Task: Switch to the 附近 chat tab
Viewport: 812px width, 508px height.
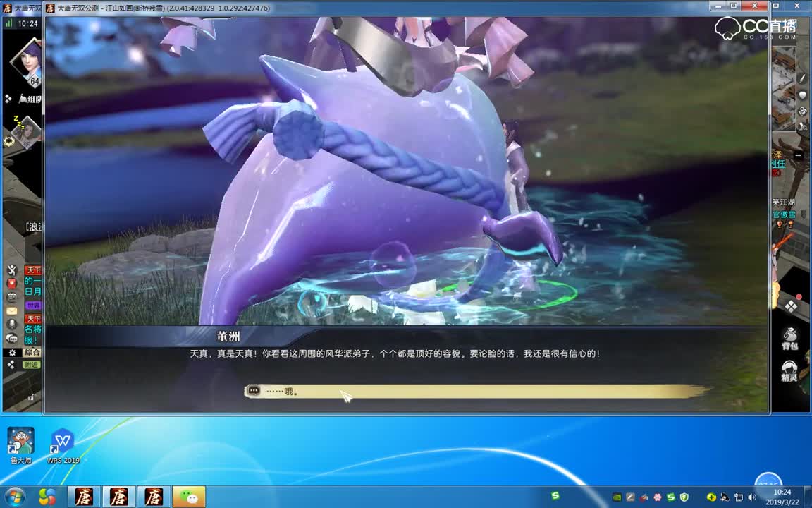Action: click(32, 364)
